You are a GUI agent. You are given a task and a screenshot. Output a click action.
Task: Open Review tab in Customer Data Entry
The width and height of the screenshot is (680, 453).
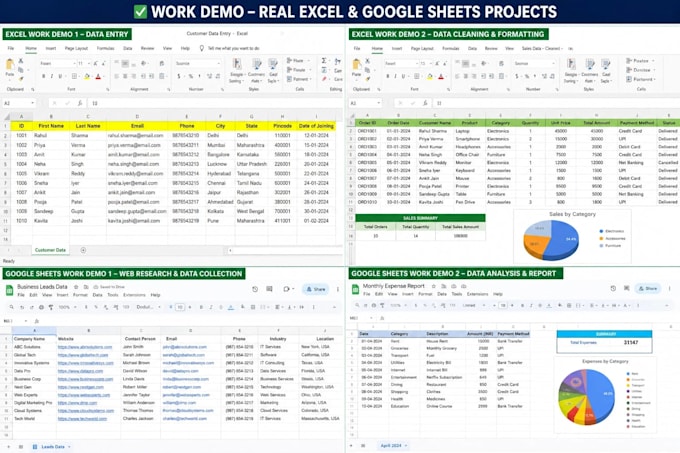[147, 48]
